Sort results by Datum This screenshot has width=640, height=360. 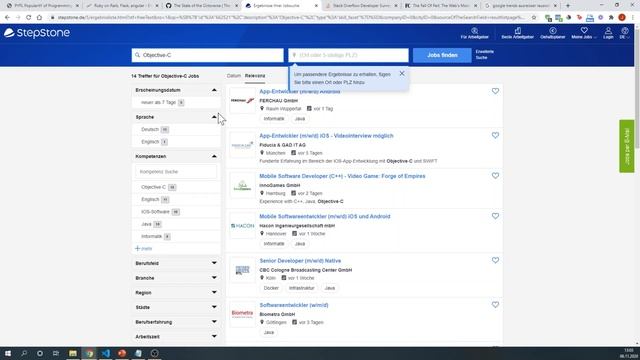click(x=234, y=76)
